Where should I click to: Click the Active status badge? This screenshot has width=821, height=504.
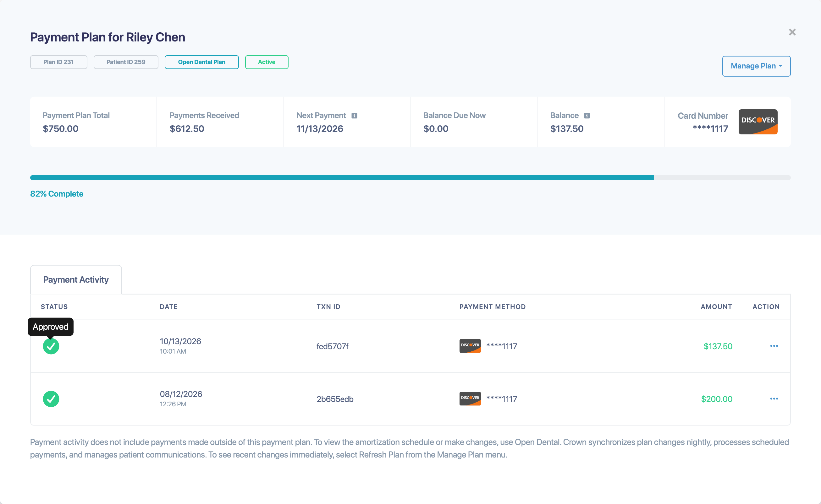click(267, 62)
